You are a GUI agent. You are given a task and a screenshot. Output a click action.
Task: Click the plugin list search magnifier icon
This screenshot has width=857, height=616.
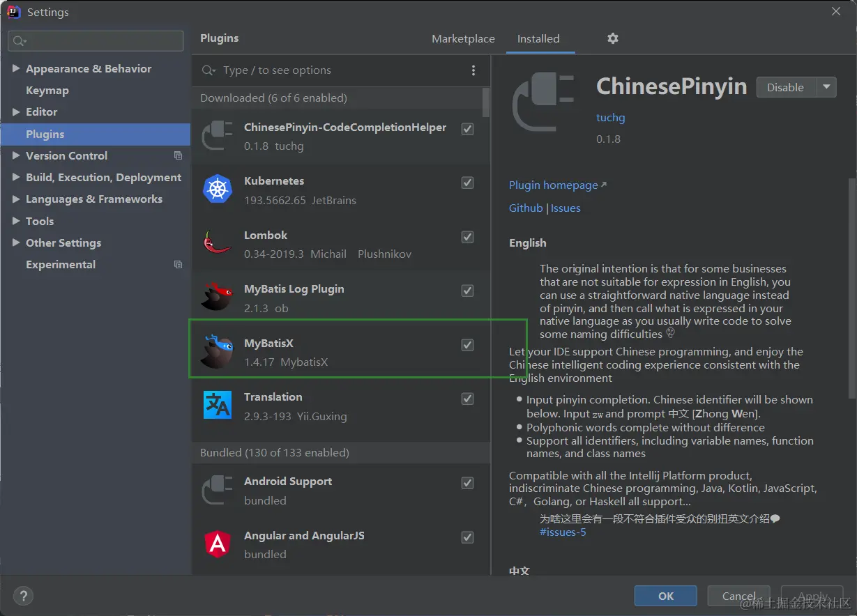[208, 70]
